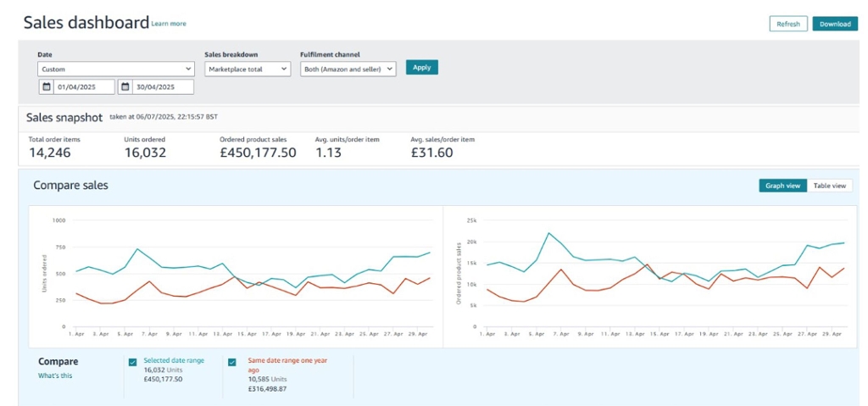Select the Graph view tab
Viewport: 868px width, 406px height.
[x=782, y=186]
